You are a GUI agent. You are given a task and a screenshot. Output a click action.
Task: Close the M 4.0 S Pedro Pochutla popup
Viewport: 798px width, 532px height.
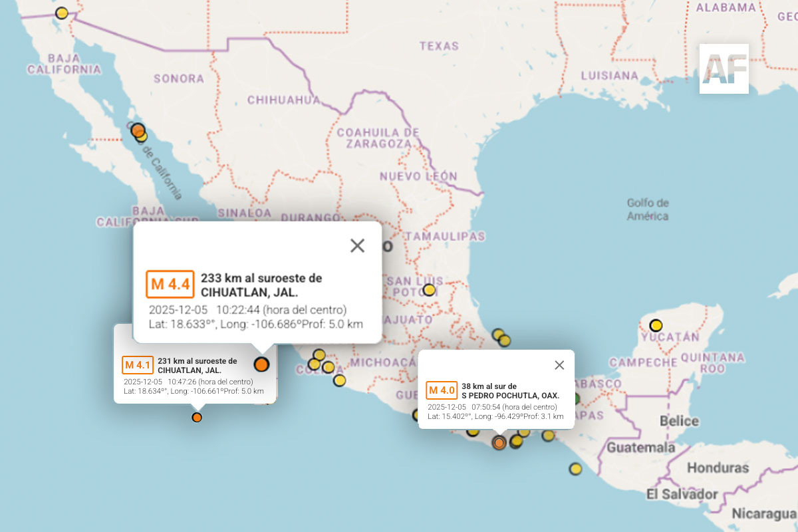(x=559, y=364)
